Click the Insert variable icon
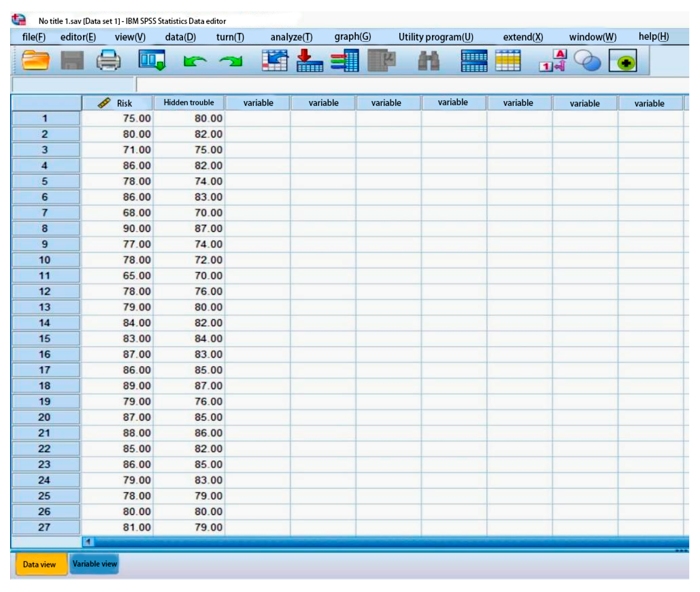700x592 pixels. [x=508, y=60]
